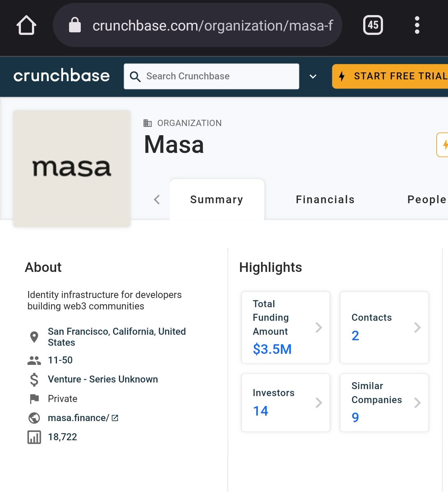Image resolution: width=448 pixels, height=492 pixels.
Task: Tap the browser URL address bar
Action: [198, 25]
